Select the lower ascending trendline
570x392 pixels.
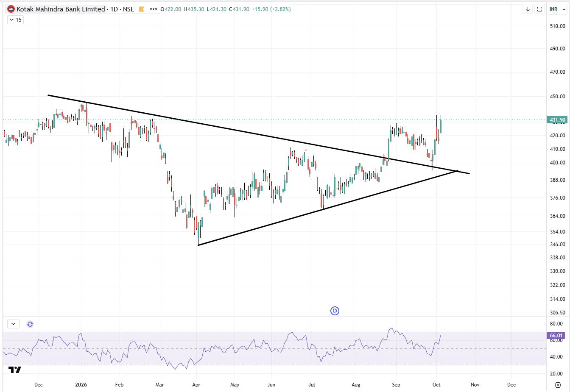coord(328,208)
